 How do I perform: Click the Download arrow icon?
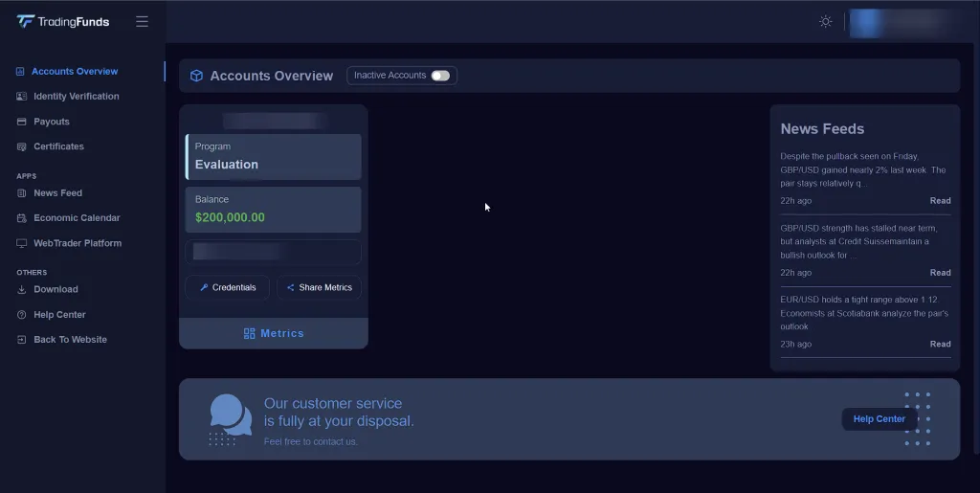coord(22,289)
